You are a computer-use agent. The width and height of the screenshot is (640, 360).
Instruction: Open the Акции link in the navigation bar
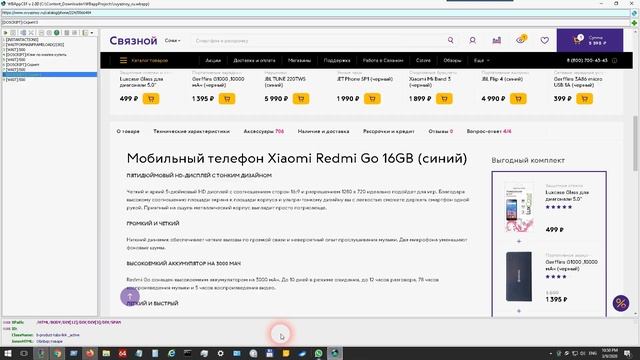(x=213, y=60)
